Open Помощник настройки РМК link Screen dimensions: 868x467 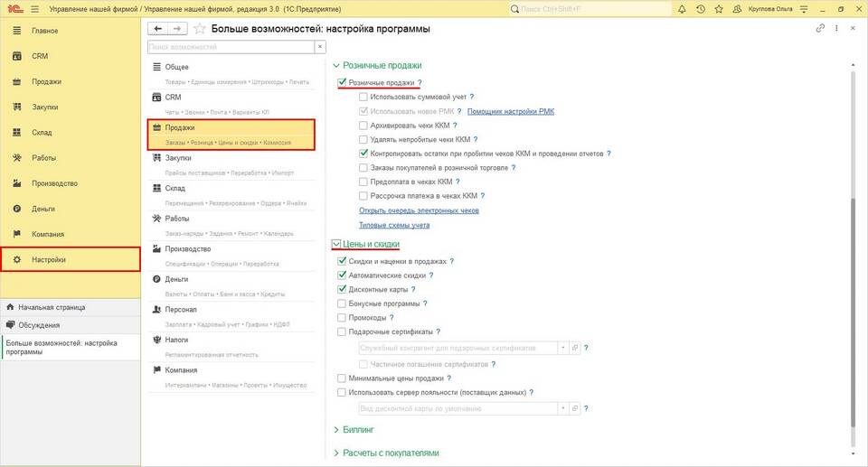(510, 111)
